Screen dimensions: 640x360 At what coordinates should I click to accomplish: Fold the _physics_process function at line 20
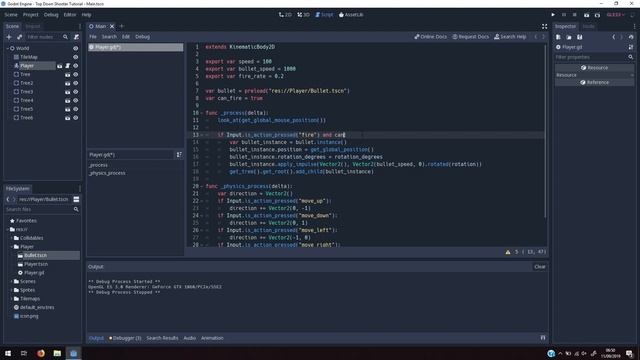click(x=202, y=186)
